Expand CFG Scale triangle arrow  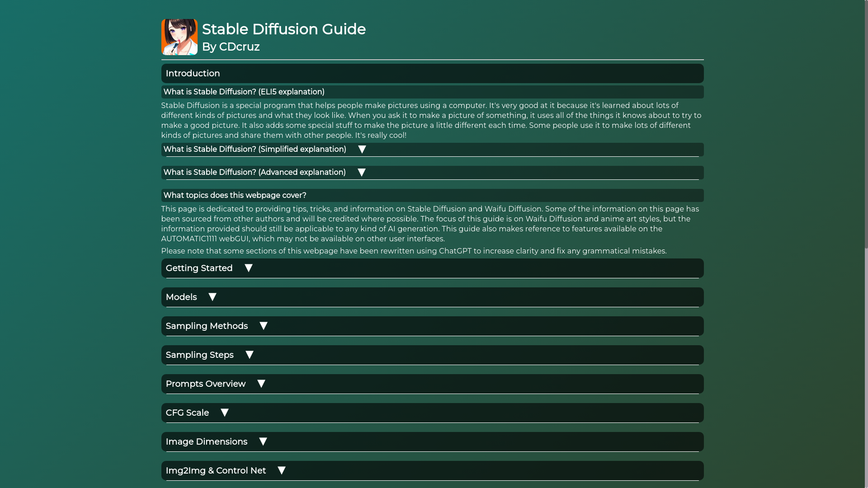click(x=224, y=413)
